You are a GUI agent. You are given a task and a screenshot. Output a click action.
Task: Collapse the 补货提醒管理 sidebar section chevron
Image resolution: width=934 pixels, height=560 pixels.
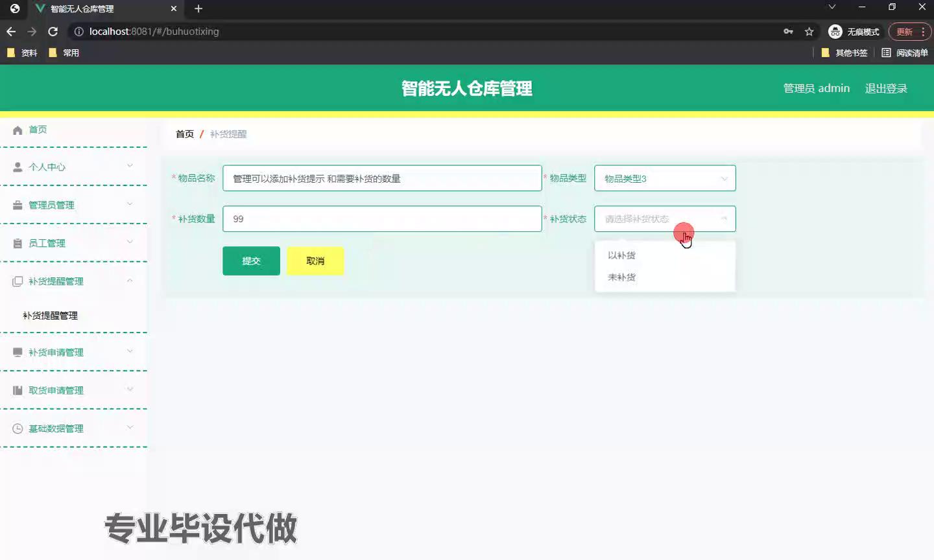pyautogui.click(x=130, y=281)
